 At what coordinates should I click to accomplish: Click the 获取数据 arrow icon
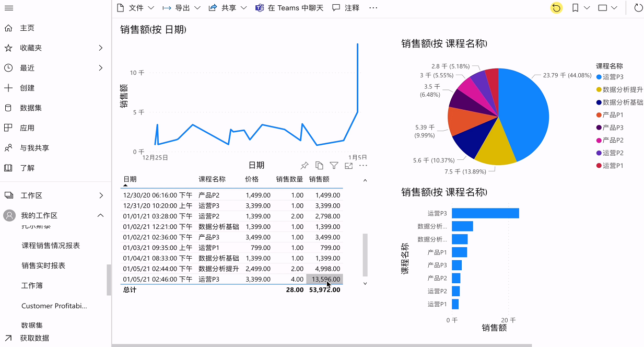click(x=8, y=338)
